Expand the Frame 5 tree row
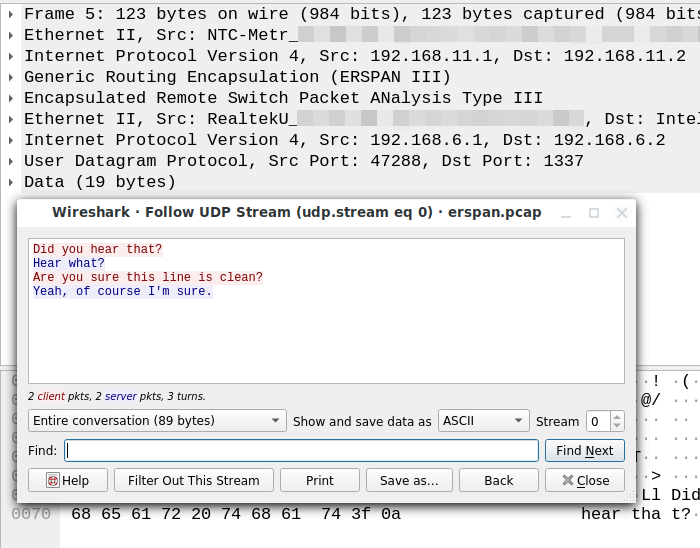Screen dimensions: 700x548 [x=11, y=14]
